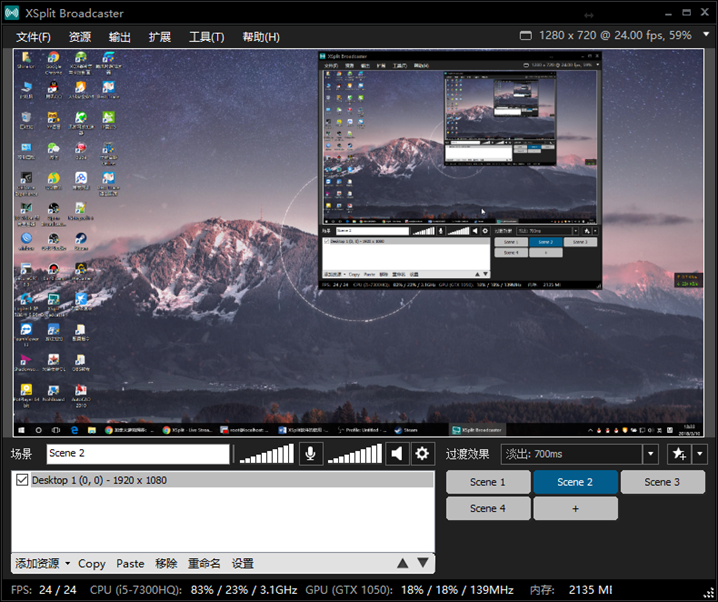Click the Cortana circle icon in the previewed taskbar
This screenshot has height=602, width=718.
click(x=38, y=430)
